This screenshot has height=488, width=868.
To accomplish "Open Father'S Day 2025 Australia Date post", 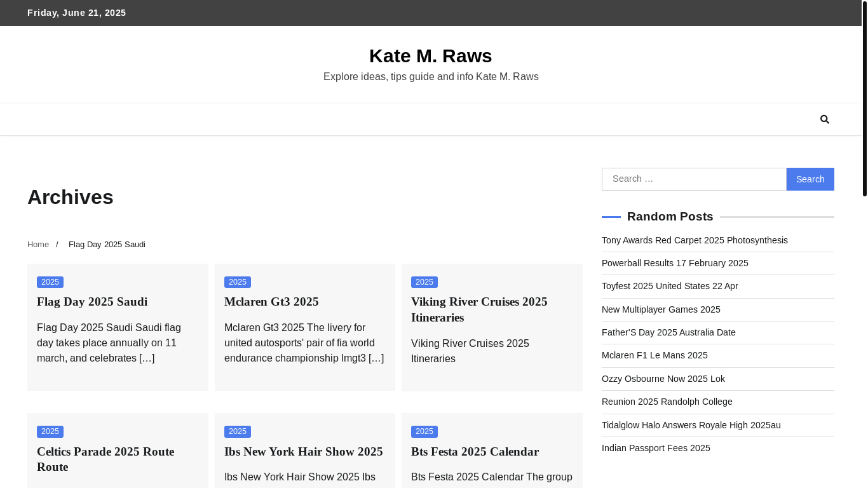I will [668, 332].
